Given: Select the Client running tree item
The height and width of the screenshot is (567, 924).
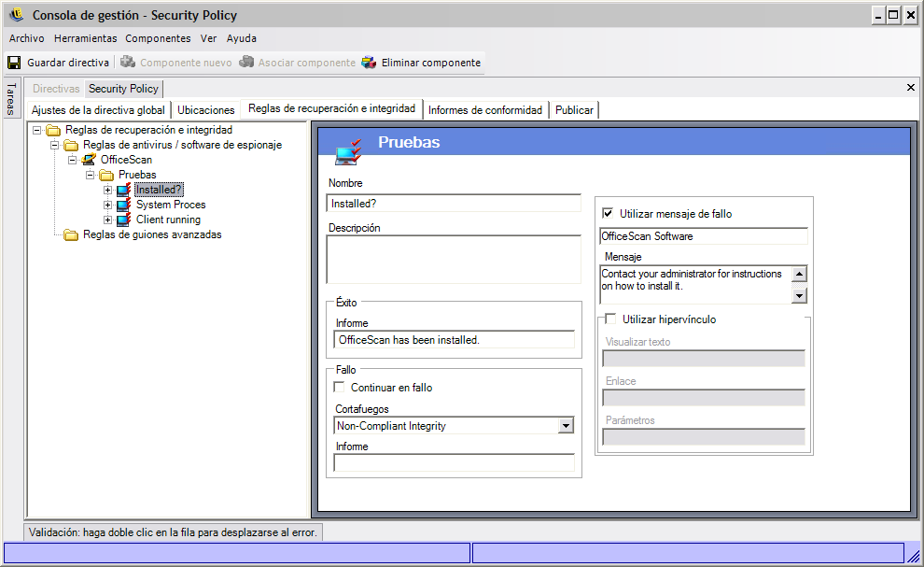Looking at the screenshot, I should coord(169,220).
